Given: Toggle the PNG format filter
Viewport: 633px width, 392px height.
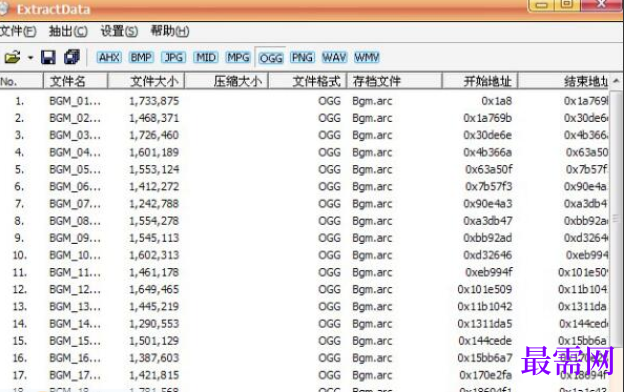Looking at the screenshot, I should (x=302, y=57).
